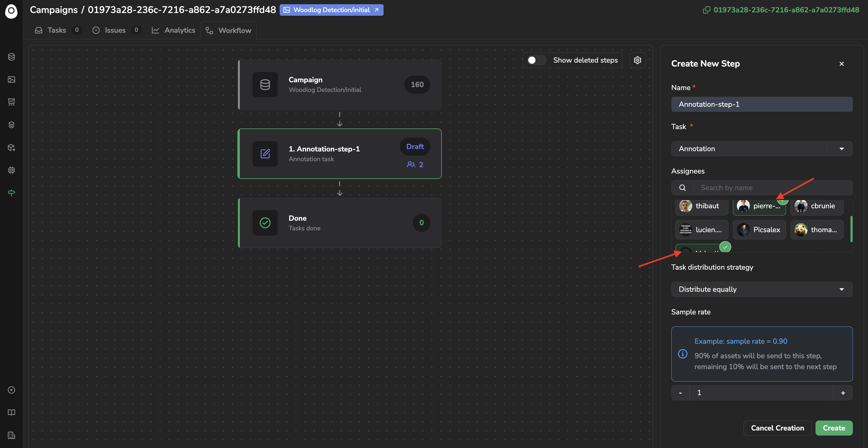Switch to the Issues tab
Screen dimensions: 868x448
coord(116,30)
